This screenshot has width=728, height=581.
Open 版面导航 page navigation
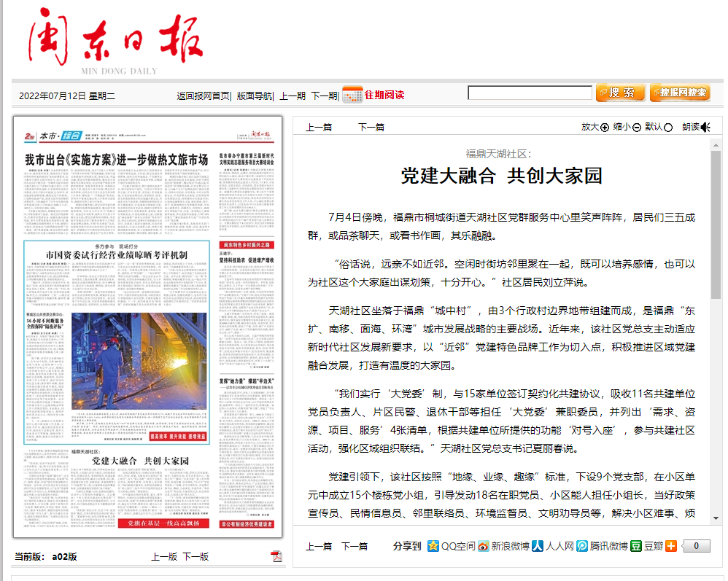point(255,95)
